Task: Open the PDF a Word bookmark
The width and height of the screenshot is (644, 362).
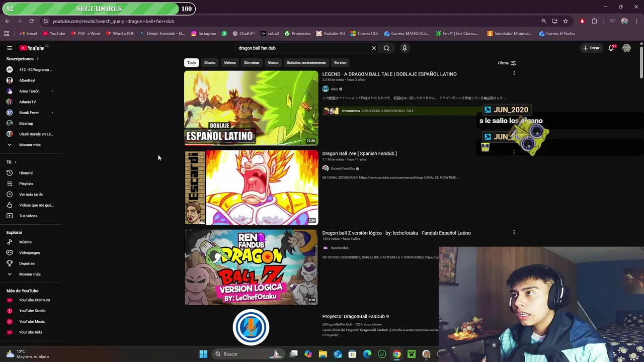Action: [85, 34]
